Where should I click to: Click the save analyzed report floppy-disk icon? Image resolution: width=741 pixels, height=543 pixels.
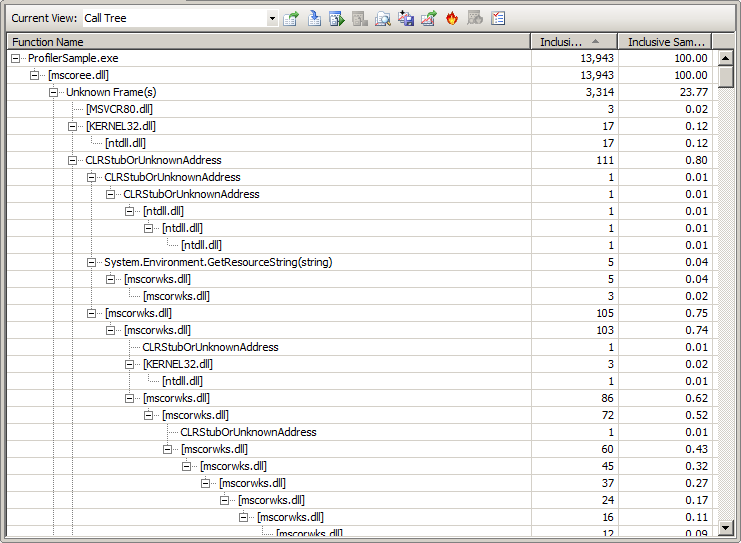(406, 18)
